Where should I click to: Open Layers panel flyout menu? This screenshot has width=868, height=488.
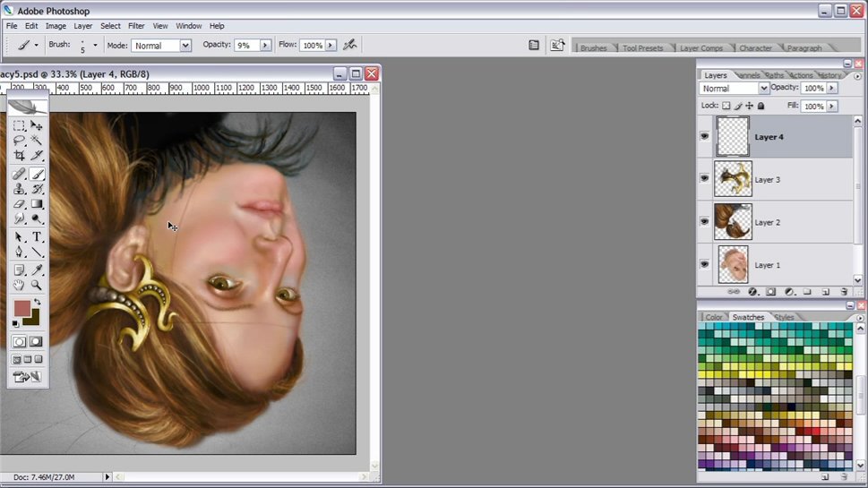(857, 76)
